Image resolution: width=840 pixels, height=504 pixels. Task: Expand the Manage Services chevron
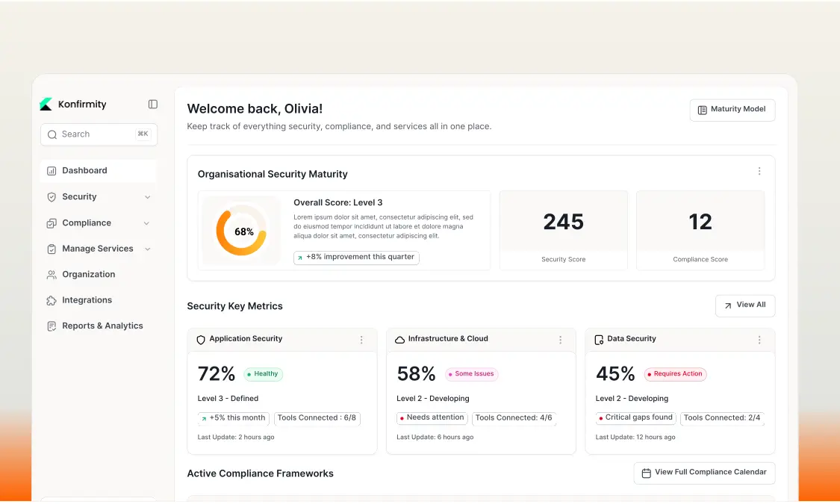[147, 249]
